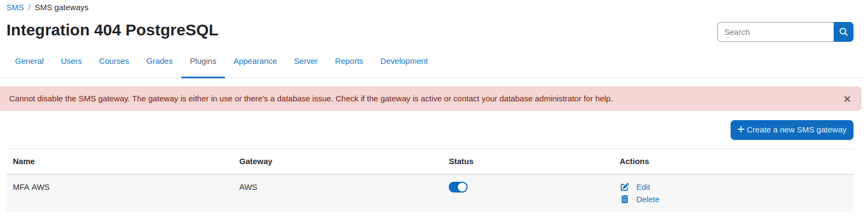Screen dimensions: 868x222
Task: Click the plus icon on Create button
Action: [741, 129]
